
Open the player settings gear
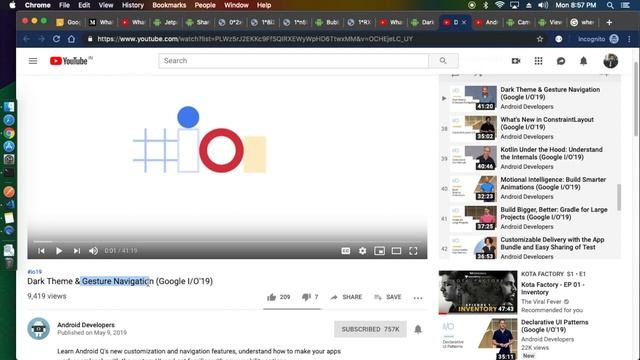pos(362,251)
